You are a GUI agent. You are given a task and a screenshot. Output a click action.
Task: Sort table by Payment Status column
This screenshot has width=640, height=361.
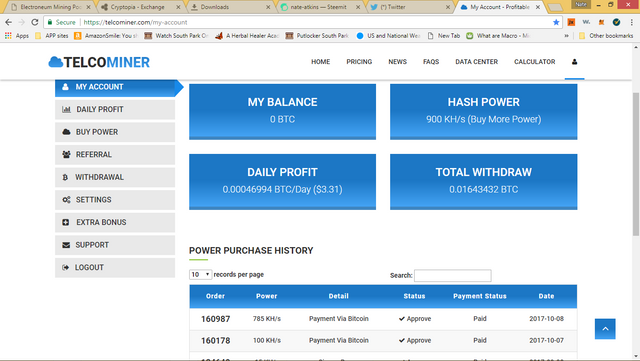[480, 296]
